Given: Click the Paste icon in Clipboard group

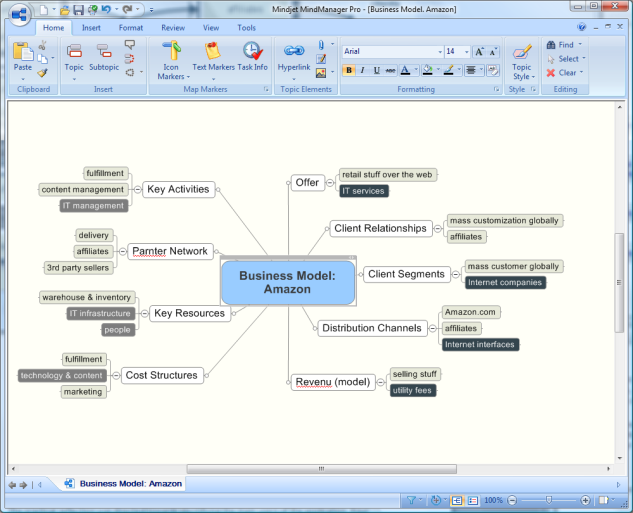Looking at the screenshot, I should [22, 53].
